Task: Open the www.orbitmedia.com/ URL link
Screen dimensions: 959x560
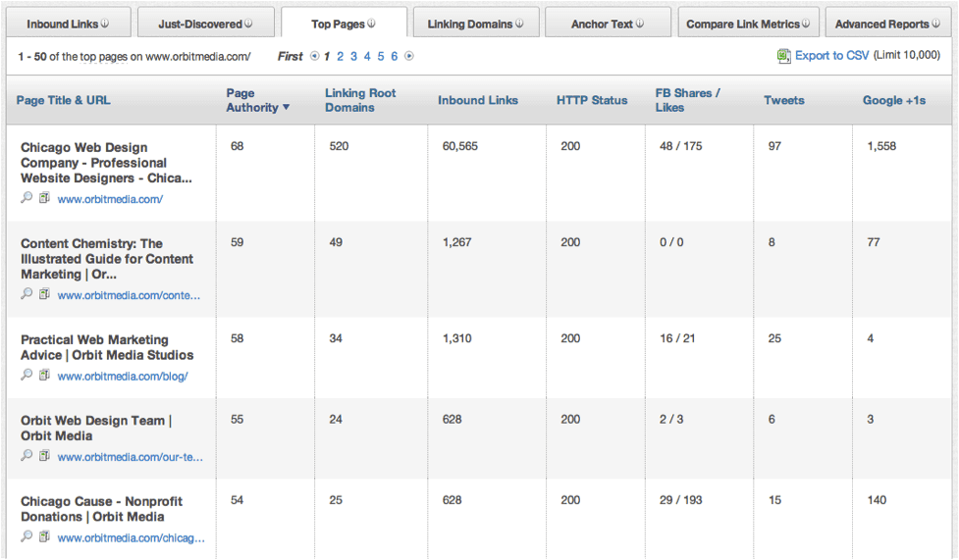Action: [x=110, y=199]
